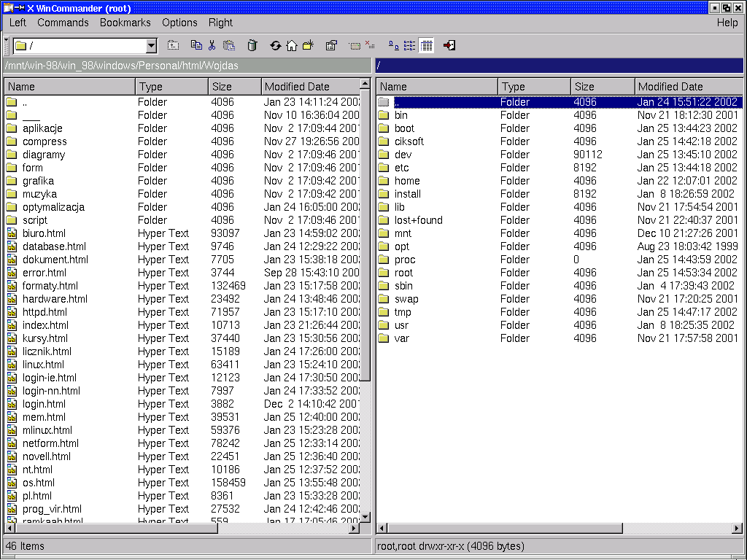The height and width of the screenshot is (560, 747).
Task: Sort right panel by Size column
Action: coord(603,87)
